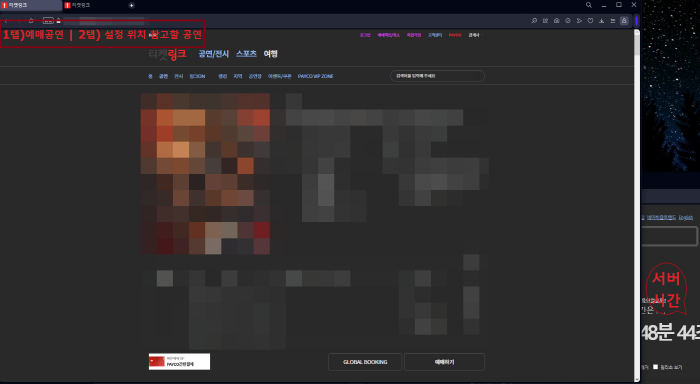Viewport: 700px width, 384px height.
Task: Click the 예매확인/취소 link
Action: tap(388, 35)
